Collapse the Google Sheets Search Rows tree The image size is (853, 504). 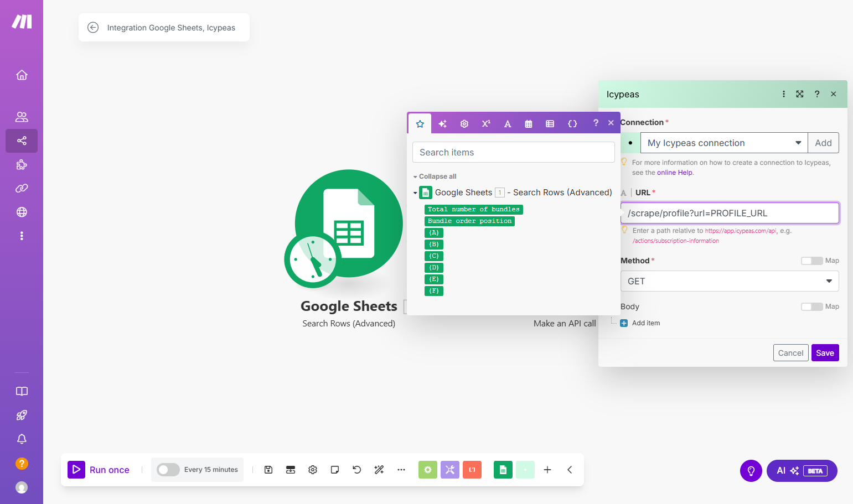(415, 193)
